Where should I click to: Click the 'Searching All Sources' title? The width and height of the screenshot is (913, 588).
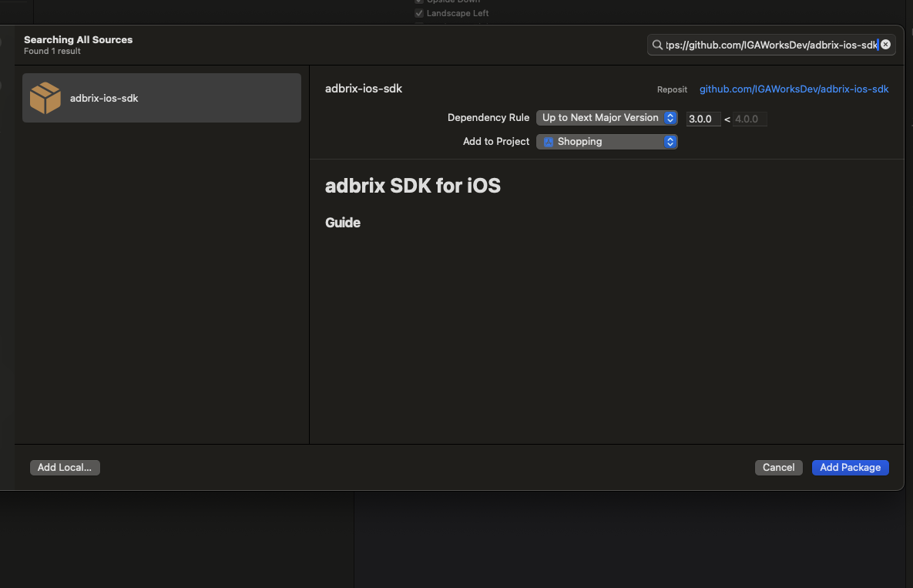point(78,39)
